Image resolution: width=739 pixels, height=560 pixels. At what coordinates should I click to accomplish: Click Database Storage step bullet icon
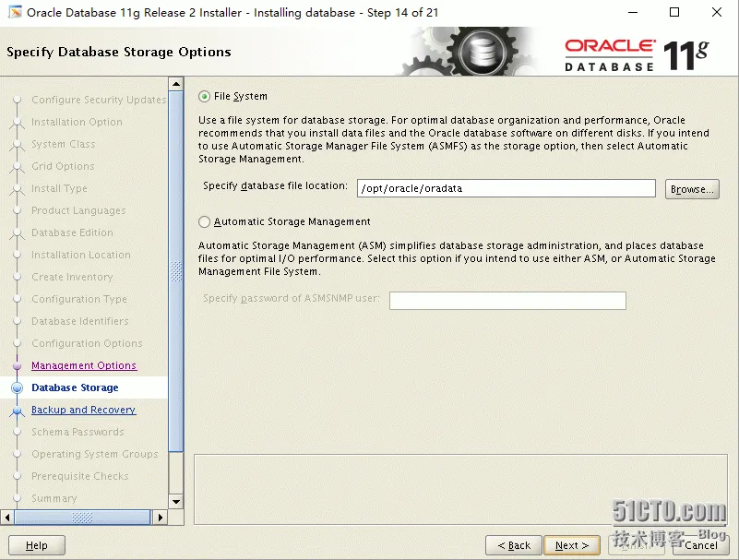tap(17, 387)
